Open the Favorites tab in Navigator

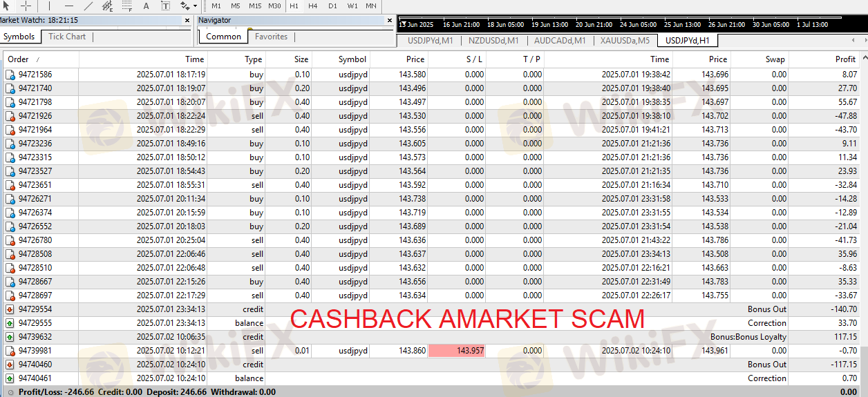(271, 37)
